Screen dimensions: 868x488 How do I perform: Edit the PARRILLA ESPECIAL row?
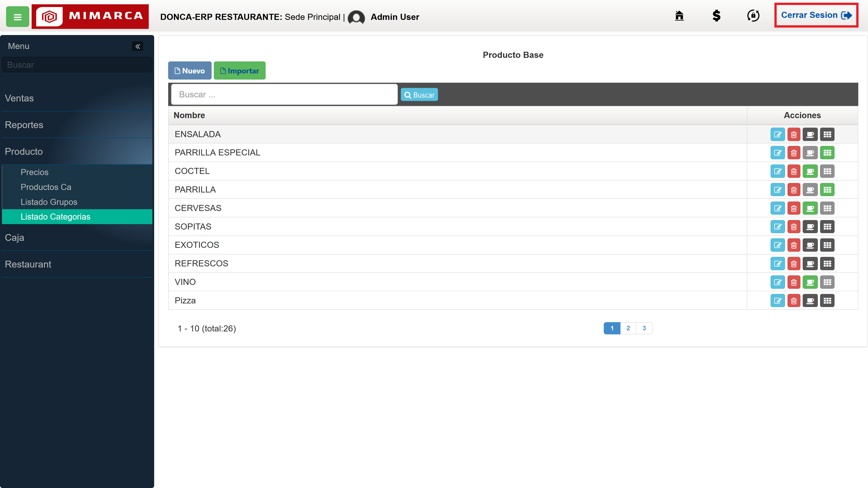click(x=778, y=153)
